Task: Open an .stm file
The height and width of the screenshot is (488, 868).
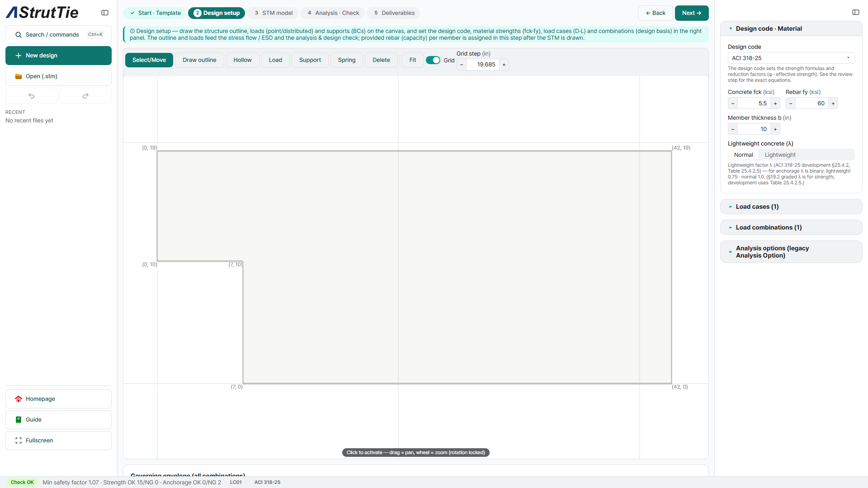Action: coord(58,76)
